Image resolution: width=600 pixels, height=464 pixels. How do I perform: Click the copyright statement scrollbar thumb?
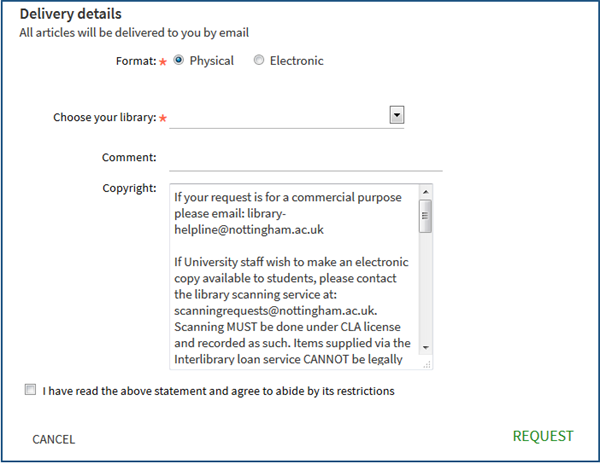tap(425, 217)
